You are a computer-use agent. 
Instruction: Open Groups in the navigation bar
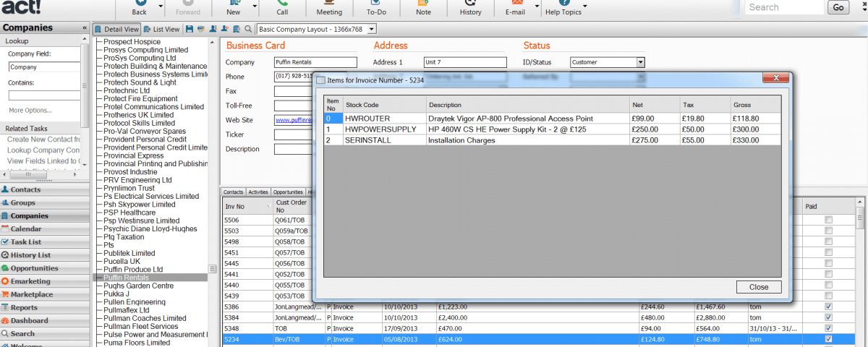(x=45, y=202)
